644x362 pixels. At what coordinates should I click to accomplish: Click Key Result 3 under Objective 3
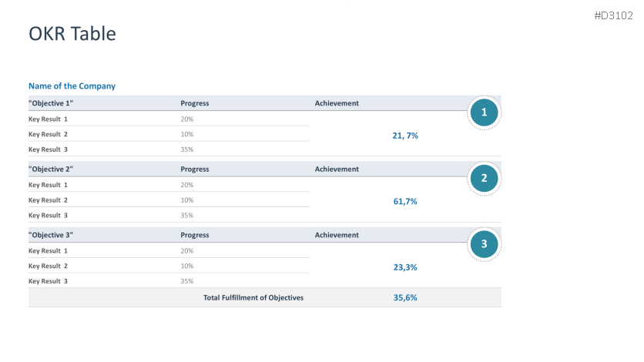[x=48, y=281]
